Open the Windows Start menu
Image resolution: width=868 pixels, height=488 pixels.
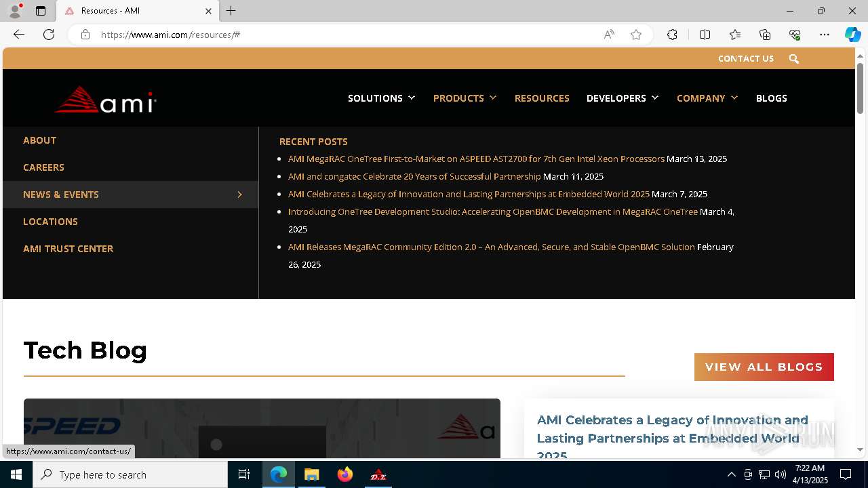pos(16,474)
